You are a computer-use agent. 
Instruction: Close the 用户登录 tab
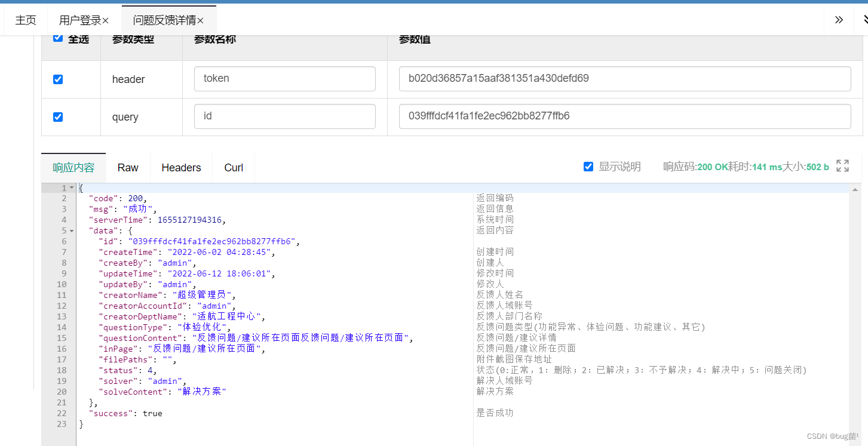point(106,21)
